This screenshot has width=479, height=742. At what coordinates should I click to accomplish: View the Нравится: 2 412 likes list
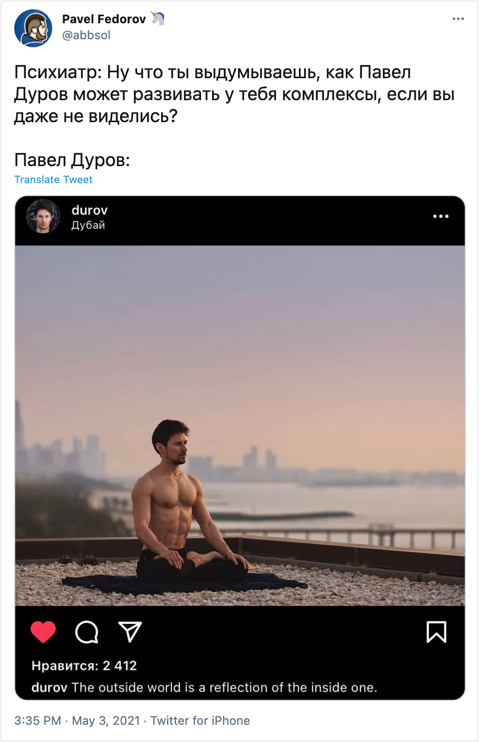[x=84, y=666]
